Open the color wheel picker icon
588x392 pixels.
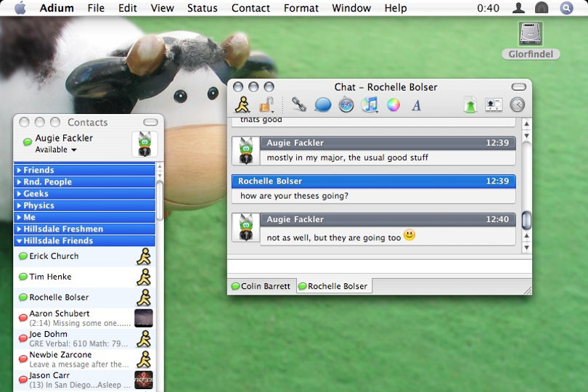393,105
